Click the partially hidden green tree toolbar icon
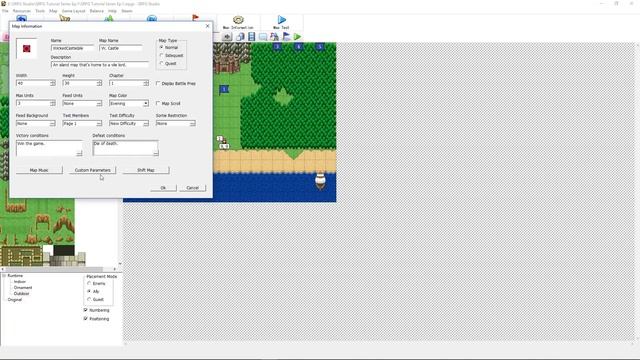 [109, 18]
